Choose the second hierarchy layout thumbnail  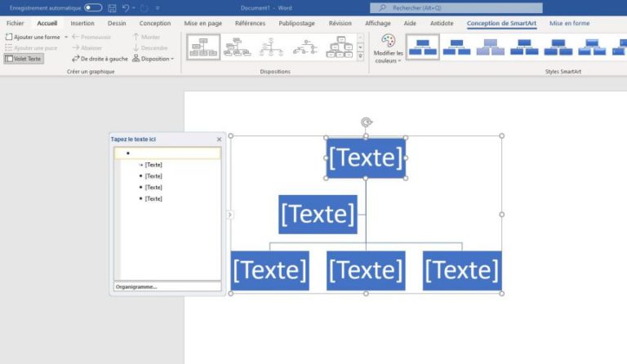(238, 47)
